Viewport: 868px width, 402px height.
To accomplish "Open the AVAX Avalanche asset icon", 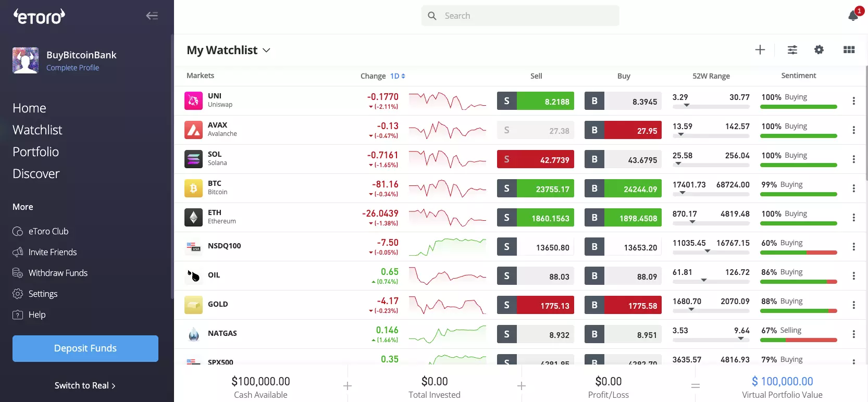I will [193, 130].
